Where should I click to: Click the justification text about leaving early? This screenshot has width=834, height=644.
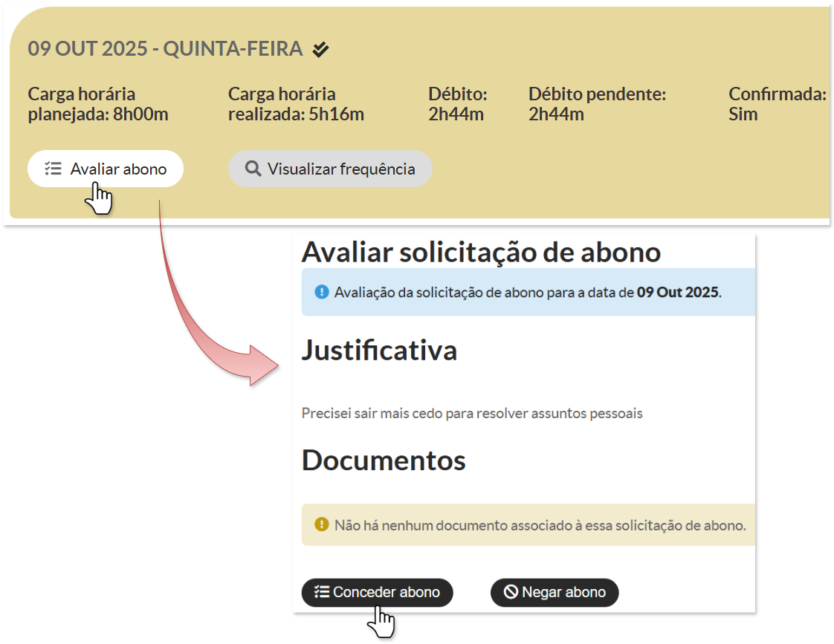(472, 413)
